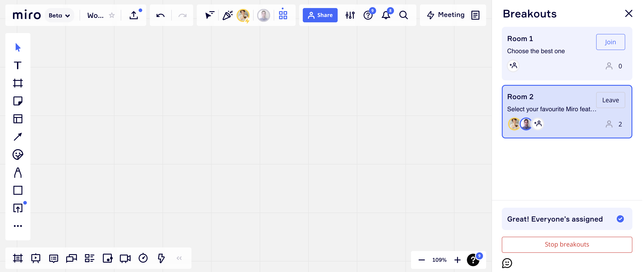Open the voting lightning tool
Image resolution: width=644 pixels, height=272 pixels.
click(161, 258)
